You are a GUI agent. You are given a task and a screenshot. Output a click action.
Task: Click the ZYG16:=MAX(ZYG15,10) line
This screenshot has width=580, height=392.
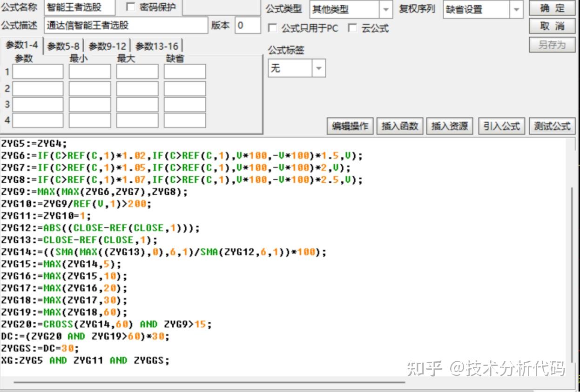(64, 276)
